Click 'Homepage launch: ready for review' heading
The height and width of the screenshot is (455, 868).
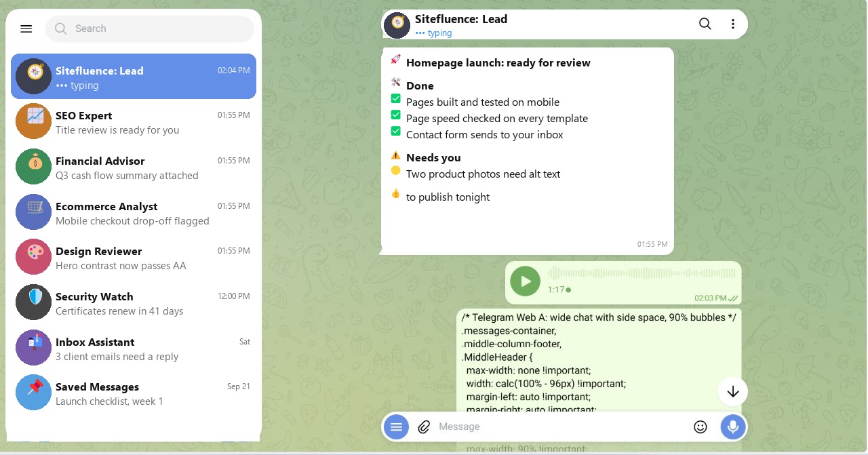498,63
